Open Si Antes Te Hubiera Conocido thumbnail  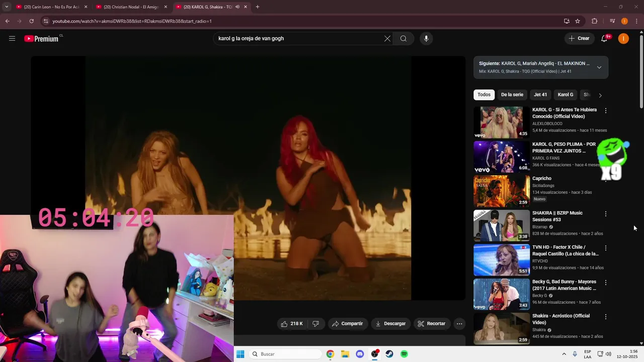point(502,122)
